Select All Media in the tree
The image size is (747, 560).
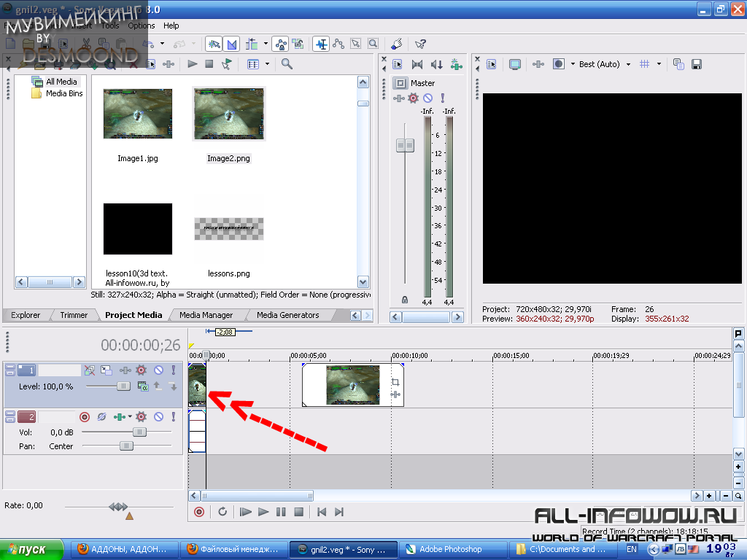click(x=61, y=82)
